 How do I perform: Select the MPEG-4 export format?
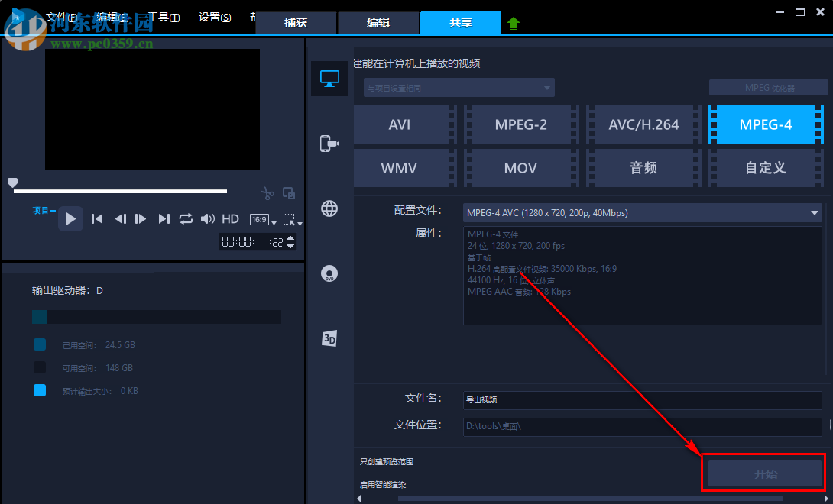(x=767, y=124)
